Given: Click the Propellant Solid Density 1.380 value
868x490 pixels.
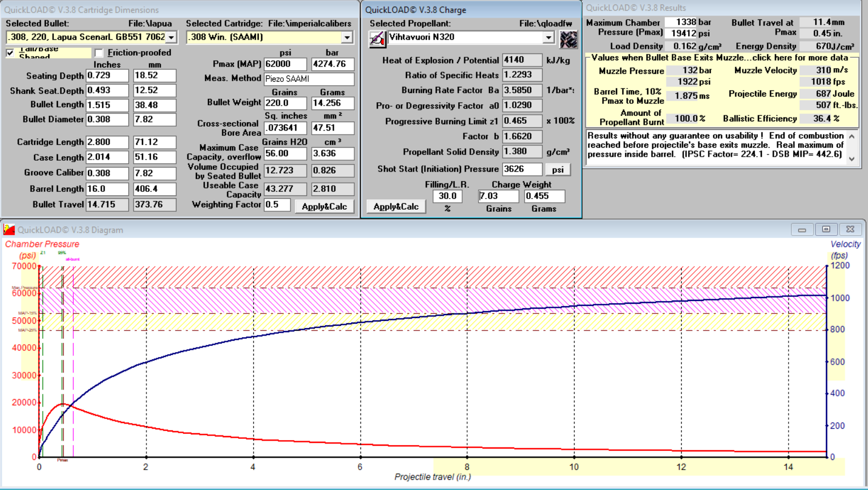Looking at the screenshot, I should point(522,152).
